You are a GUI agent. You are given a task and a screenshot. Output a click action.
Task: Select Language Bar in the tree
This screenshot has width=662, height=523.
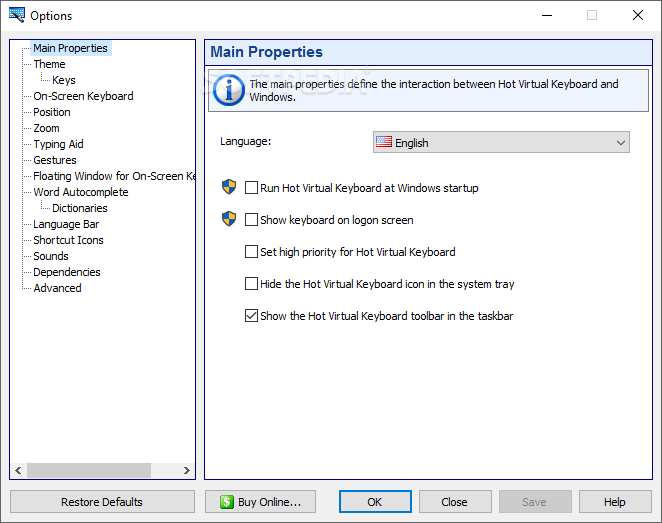66,224
